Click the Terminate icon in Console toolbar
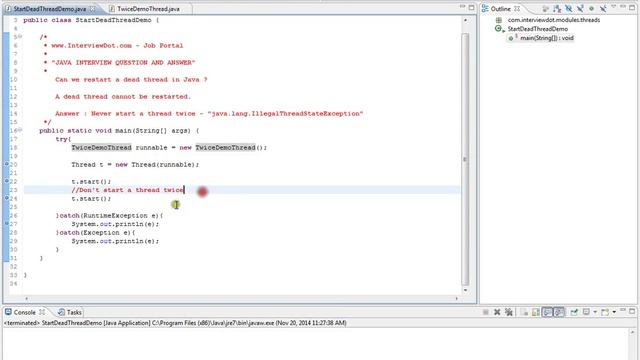 coord(486,312)
